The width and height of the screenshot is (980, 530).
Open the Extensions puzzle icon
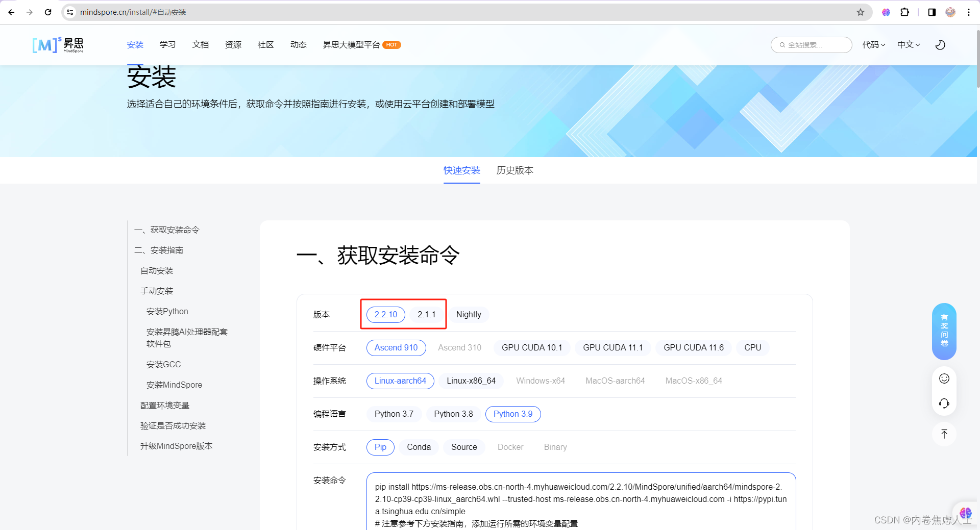coord(904,12)
